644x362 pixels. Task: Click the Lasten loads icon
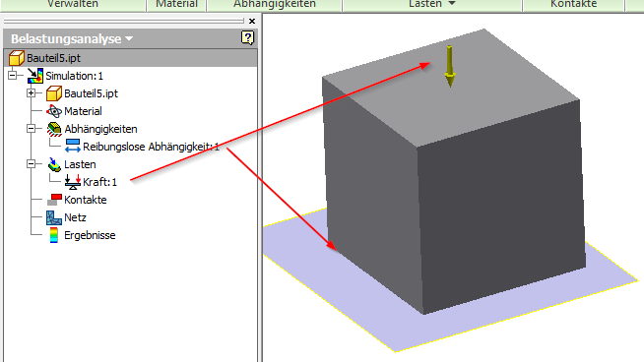click(54, 164)
